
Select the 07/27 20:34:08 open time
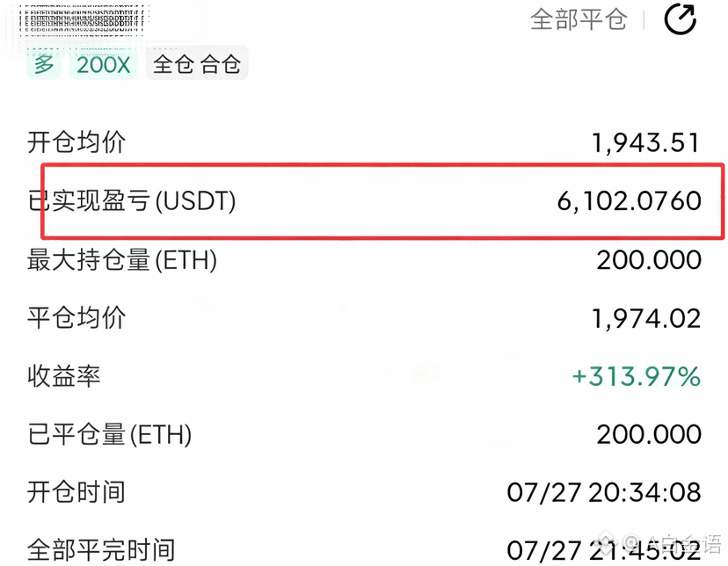point(603,493)
